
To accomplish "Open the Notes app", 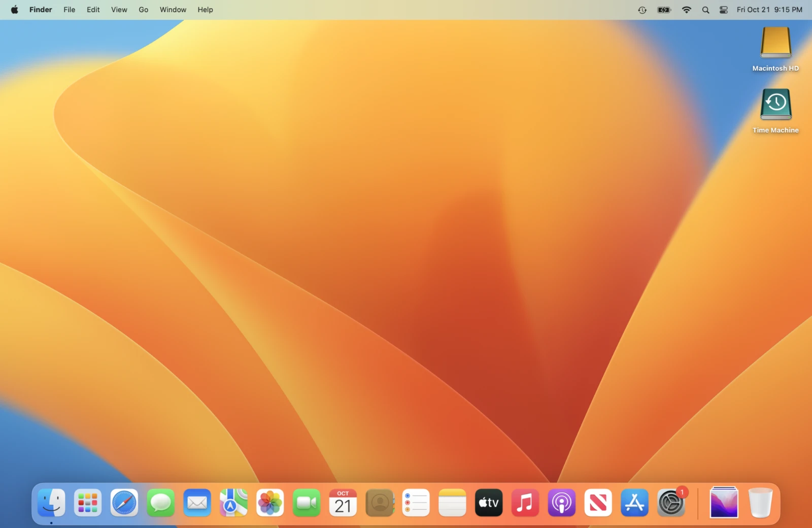I will pos(452,503).
